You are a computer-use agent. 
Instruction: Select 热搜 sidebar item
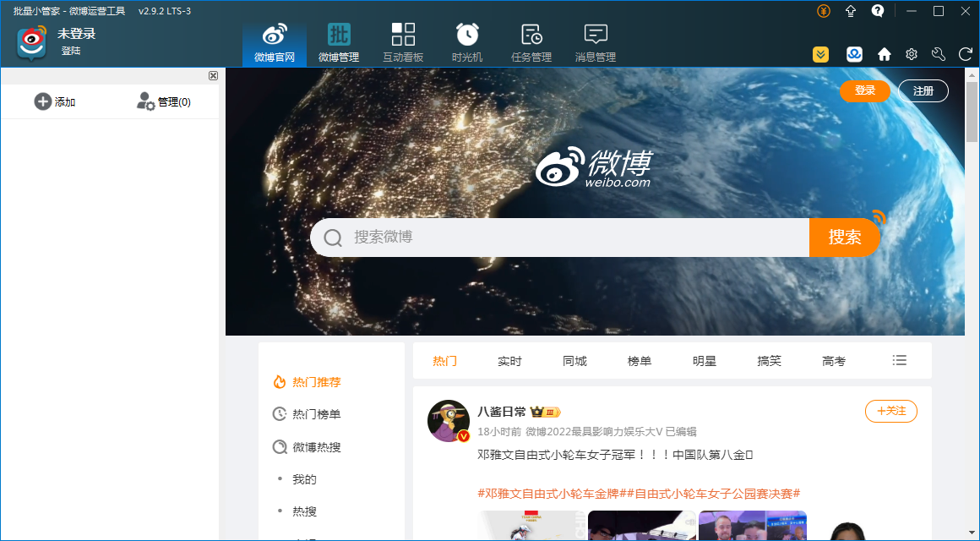[x=304, y=511]
